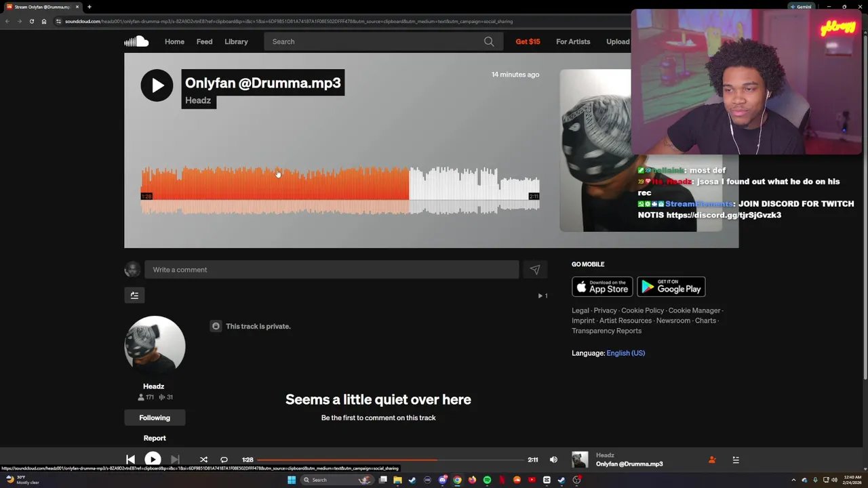Go back with the browser back arrow
Screen dimensions: 868x488
pyautogui.click(x=7, y=21)
